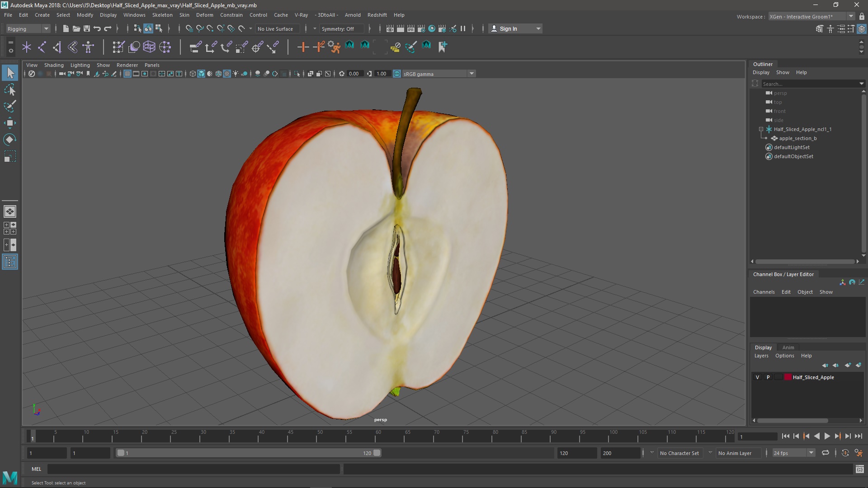Choose the Rotate tool in toolbox
The image size is (868, 488).
[10, 140]
